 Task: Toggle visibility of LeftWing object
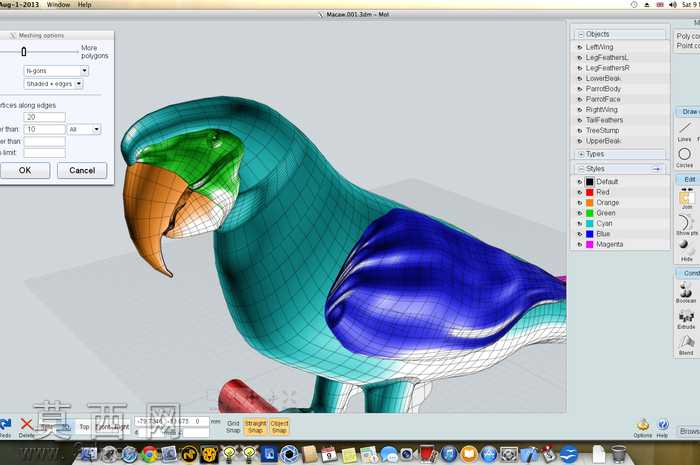[x=579, y=47]
